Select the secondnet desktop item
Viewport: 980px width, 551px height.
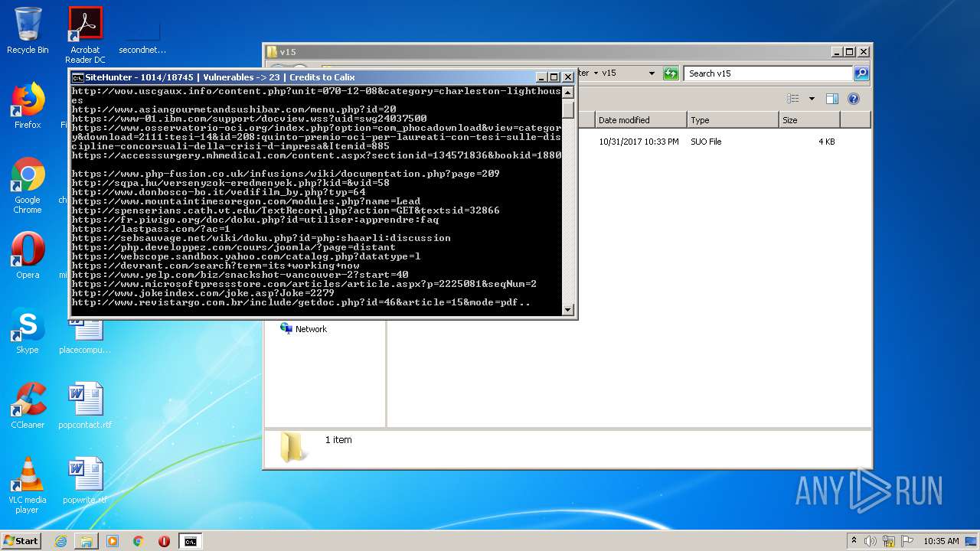tap(142, 35)
